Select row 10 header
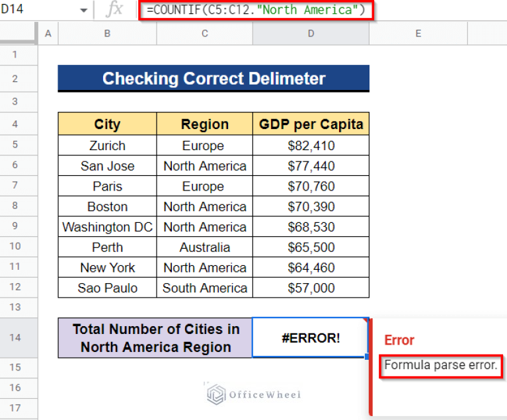The width and height of the screenshot is (507, 420). pos(15,247)
